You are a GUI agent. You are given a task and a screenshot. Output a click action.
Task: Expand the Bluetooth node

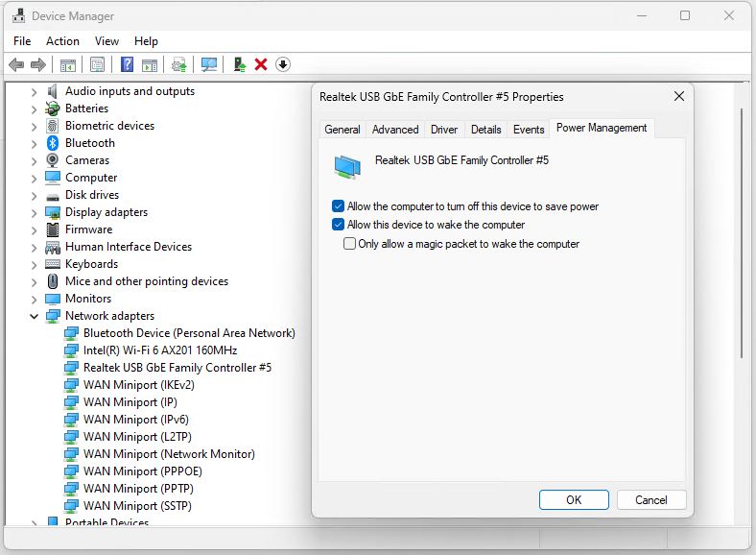pos(34,144)
